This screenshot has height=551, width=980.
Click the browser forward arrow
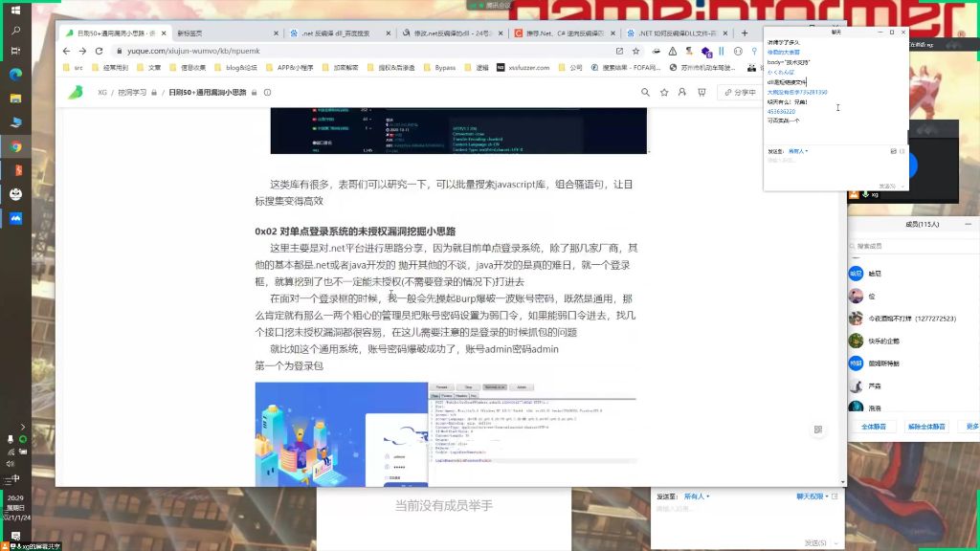point(82,51)
